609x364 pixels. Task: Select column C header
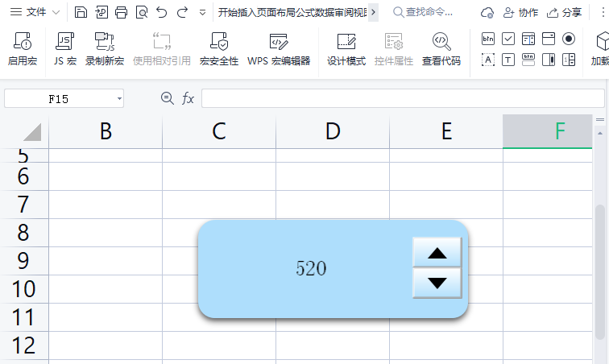click(219, 131)
